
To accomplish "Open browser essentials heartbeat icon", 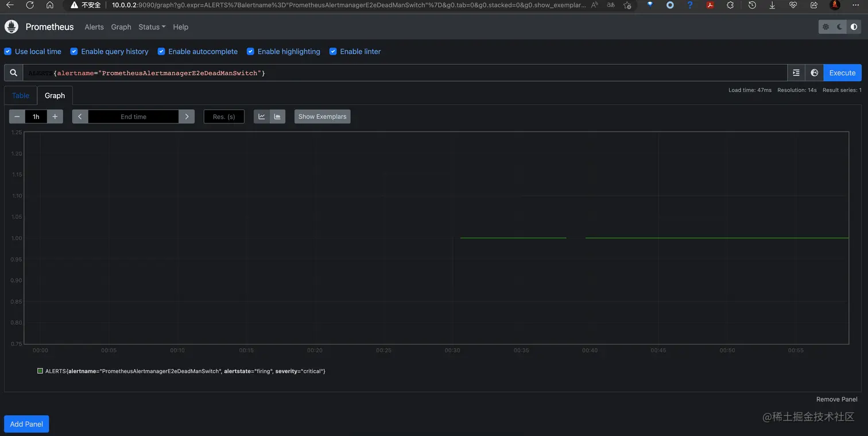I will pos(793,5).
